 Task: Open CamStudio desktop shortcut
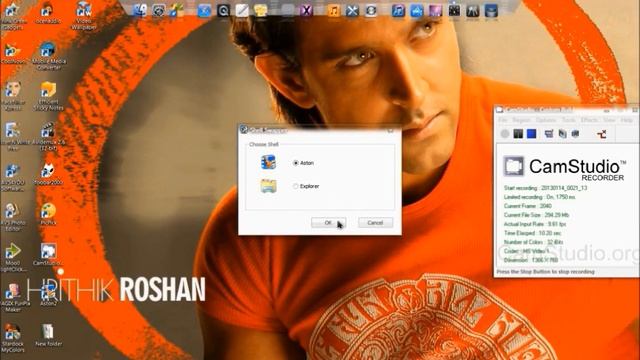48,255
